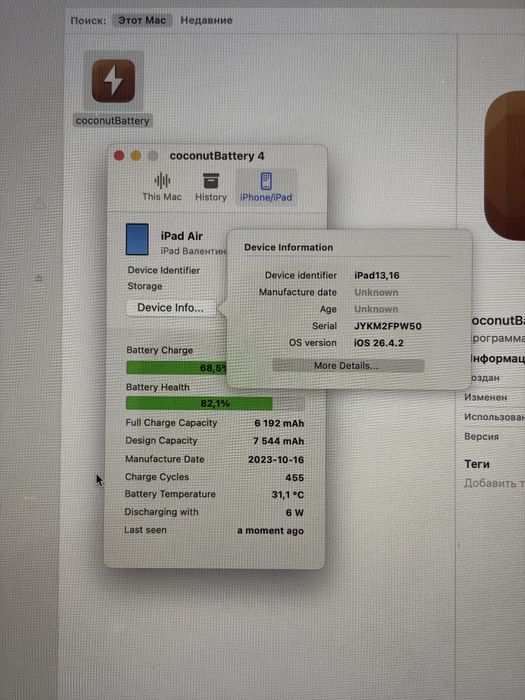
Task: Click the Теги heading in Finder preview
Action: (x=477, y=464)
